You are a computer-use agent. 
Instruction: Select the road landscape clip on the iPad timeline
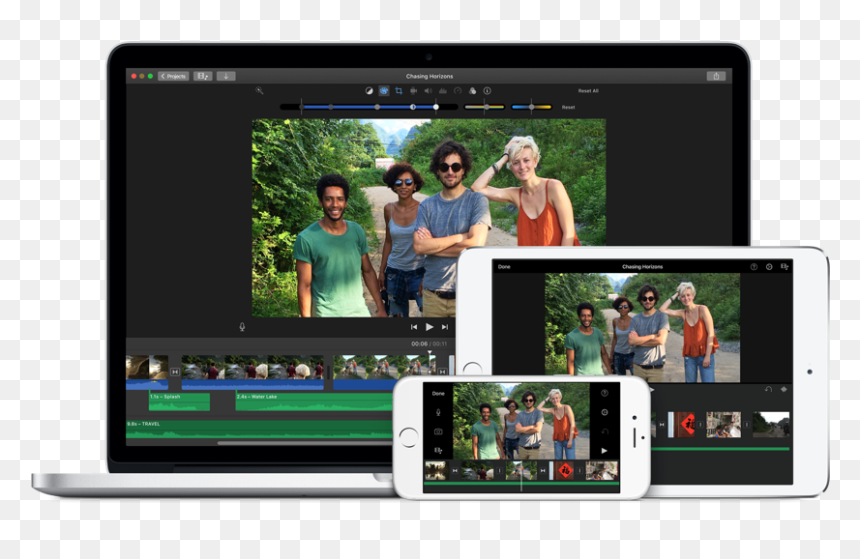click(771, 425)
